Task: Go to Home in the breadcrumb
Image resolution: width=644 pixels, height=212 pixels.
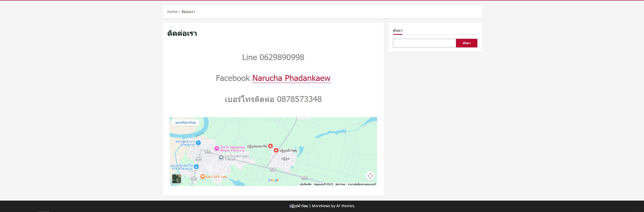Action: 172,12
